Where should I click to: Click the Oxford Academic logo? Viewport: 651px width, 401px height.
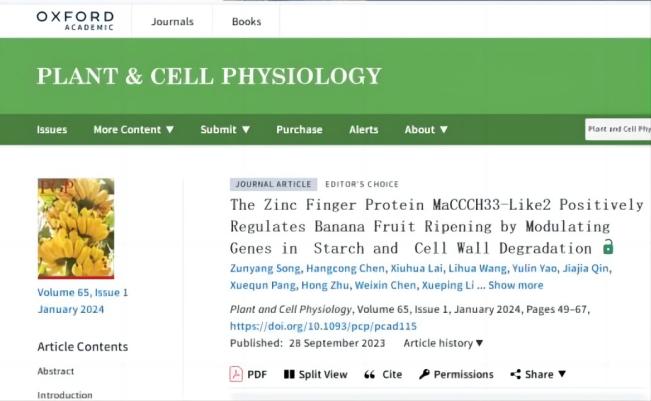pos(74,19)
